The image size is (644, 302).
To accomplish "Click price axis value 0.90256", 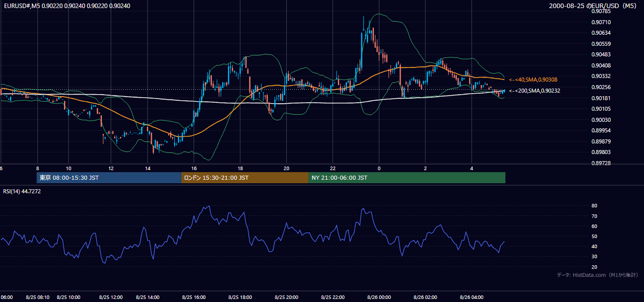I will (601, 87).
